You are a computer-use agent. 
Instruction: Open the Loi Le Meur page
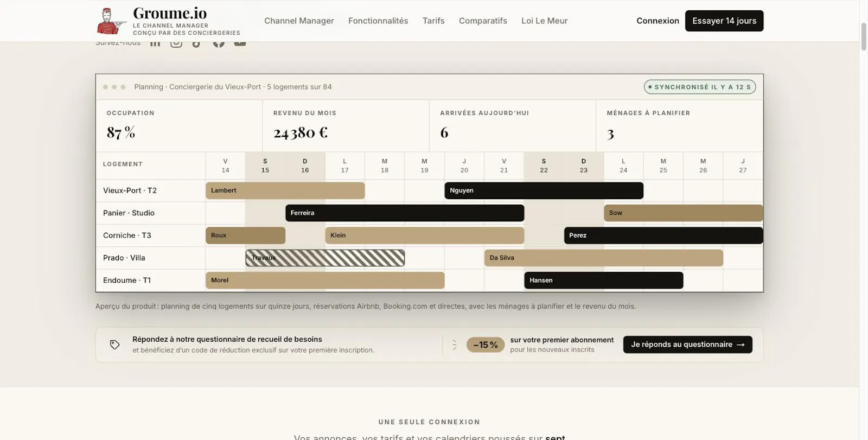pyautogui.click(x=544, y=21)
